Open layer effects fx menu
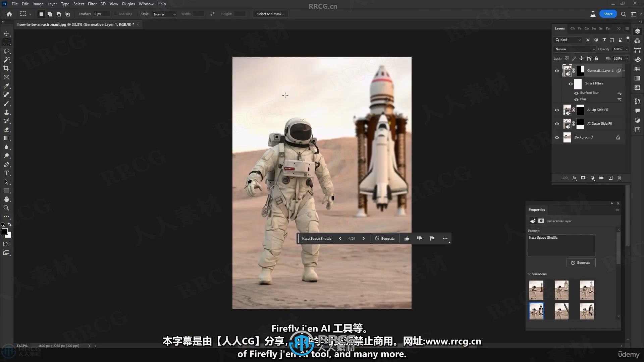 click(x=574, y=178)
